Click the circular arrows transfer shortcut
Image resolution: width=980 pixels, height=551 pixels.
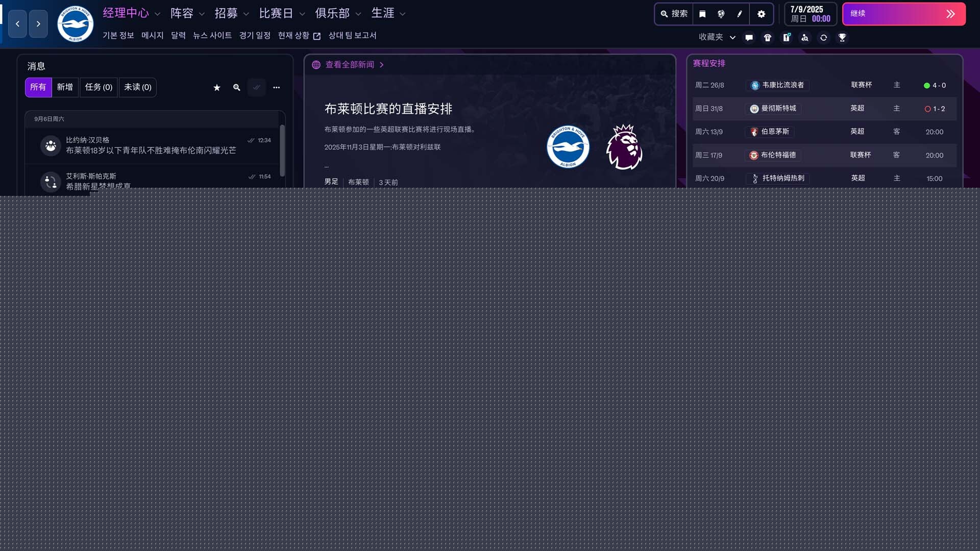coord(823,38)
